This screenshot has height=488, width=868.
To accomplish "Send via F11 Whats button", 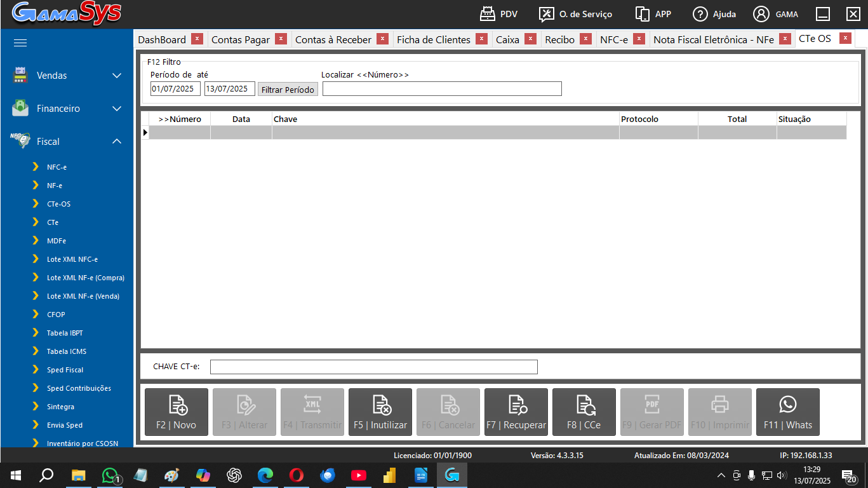I will (788, 412).
